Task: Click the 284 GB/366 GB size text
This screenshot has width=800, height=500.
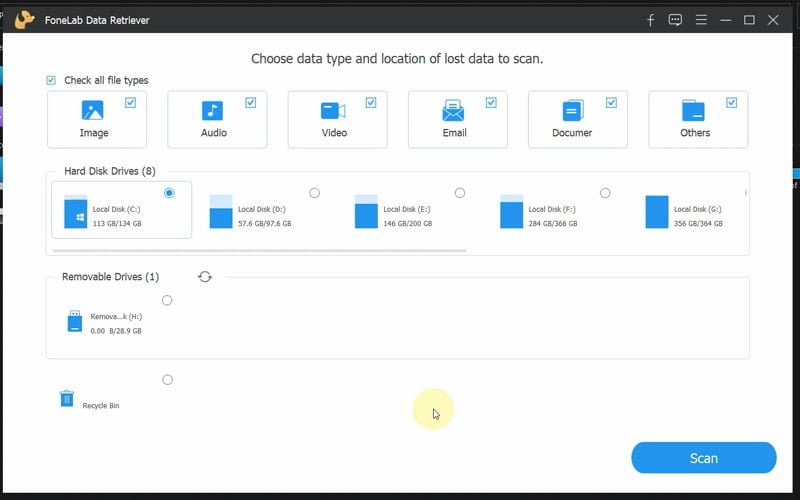Action: [x=553, y=223]
